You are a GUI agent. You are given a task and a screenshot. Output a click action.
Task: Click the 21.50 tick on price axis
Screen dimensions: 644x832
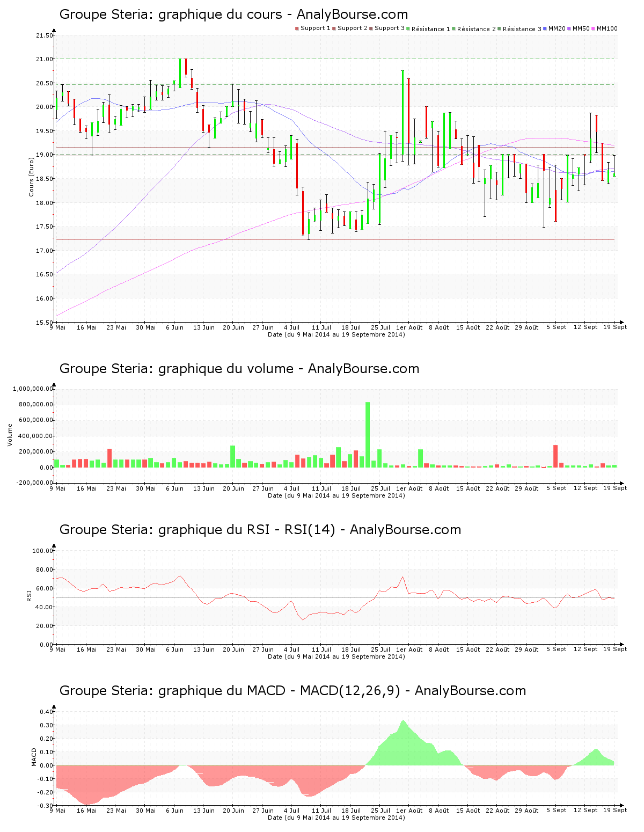(x=44, y=35)
